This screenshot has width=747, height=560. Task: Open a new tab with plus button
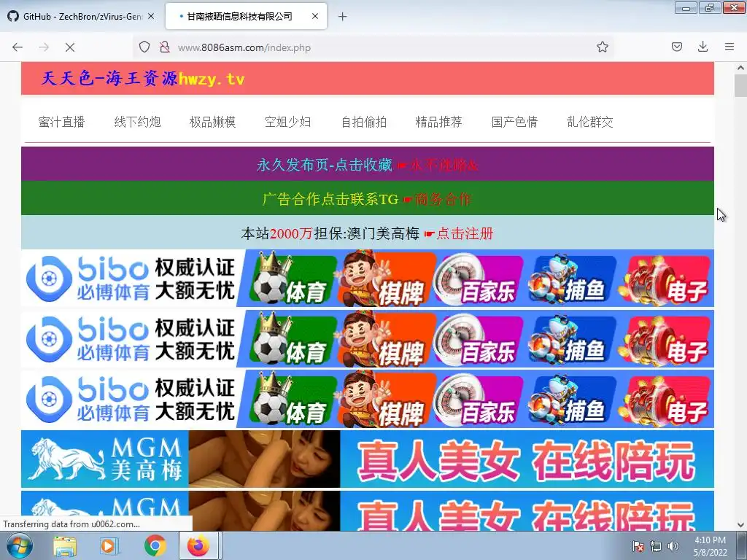[342, 17]
